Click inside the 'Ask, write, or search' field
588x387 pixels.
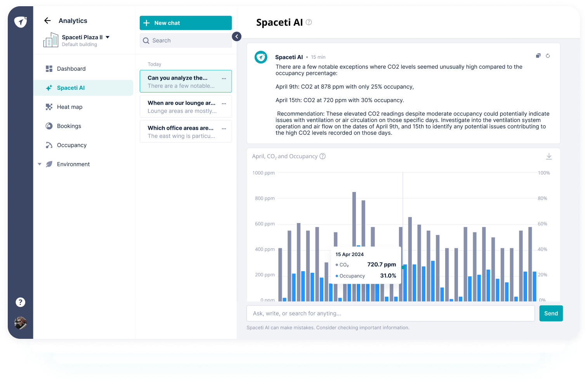tap(390, 313)
